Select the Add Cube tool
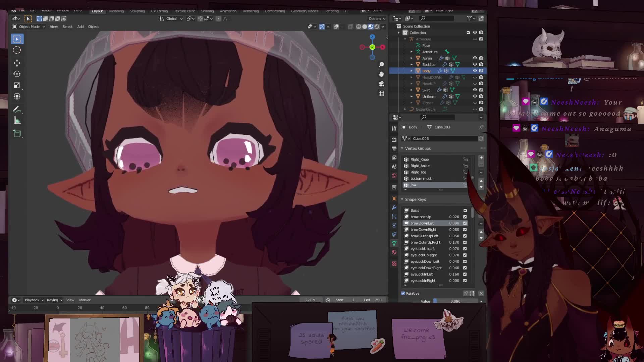Image resolution: width=644 pixels, height=362 pixels. (x=17, y=134)
